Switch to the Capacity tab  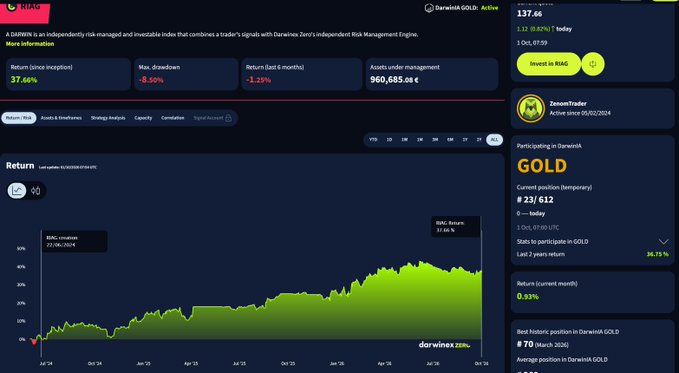tap(143, 118)
